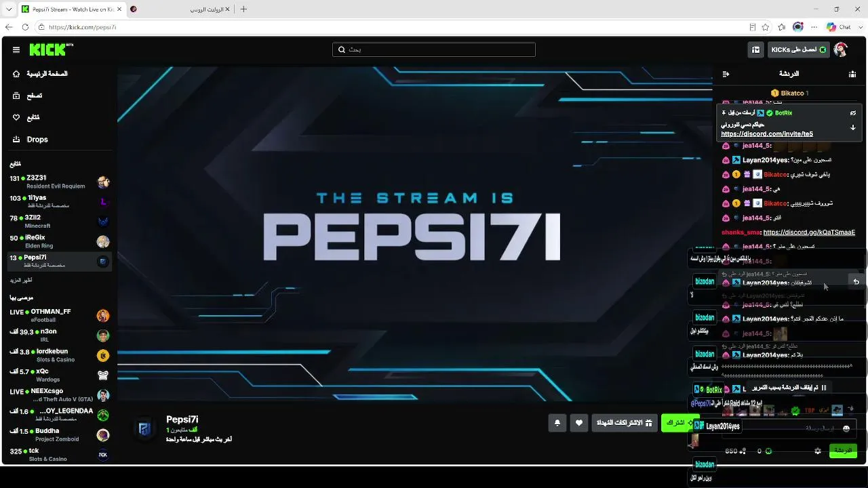This screenshot has width=868, height=488.
Task: Collapse the chat panel with the arrow icon
Action: [726, 74]
